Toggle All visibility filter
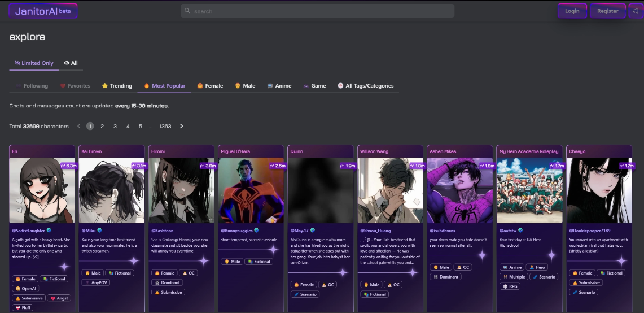This screenshot has width=644, height=313. pyautogui.click(x=71, y=63)
